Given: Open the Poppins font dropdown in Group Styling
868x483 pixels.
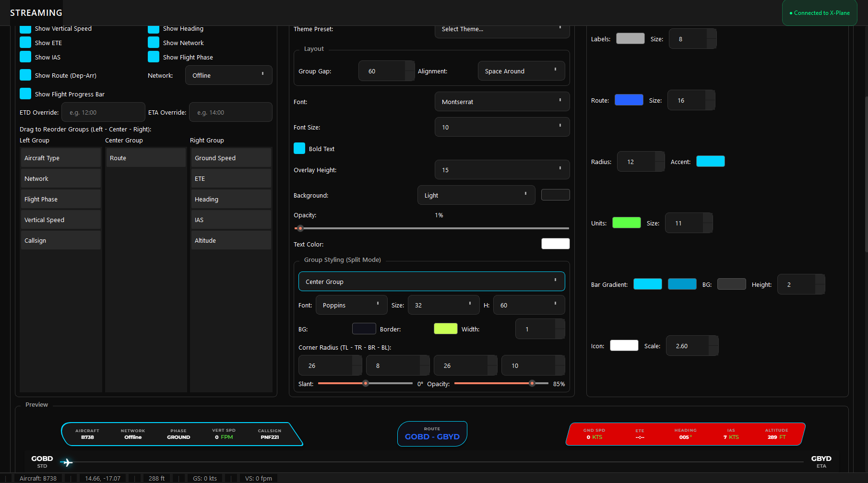Looking at the screenshot, I should 351,305.
